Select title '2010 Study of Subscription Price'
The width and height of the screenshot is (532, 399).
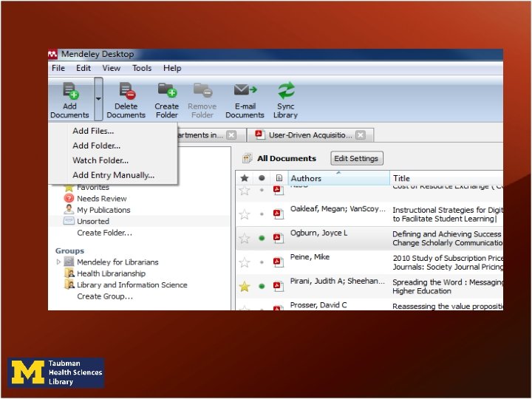[x=448, y=258]
